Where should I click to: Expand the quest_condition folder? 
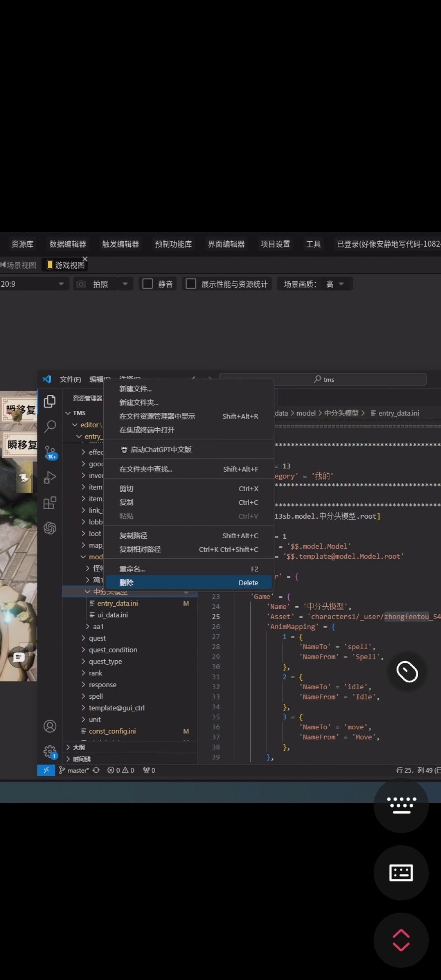(113, 650)
